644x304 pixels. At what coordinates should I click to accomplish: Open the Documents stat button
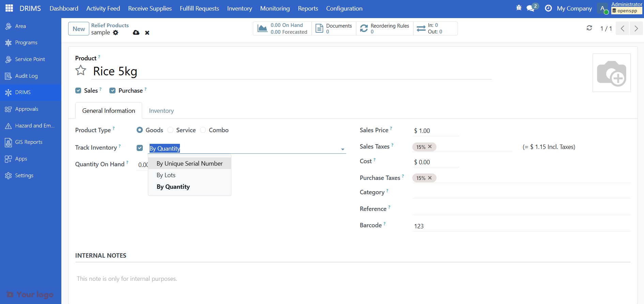click(x=334, y=29)
